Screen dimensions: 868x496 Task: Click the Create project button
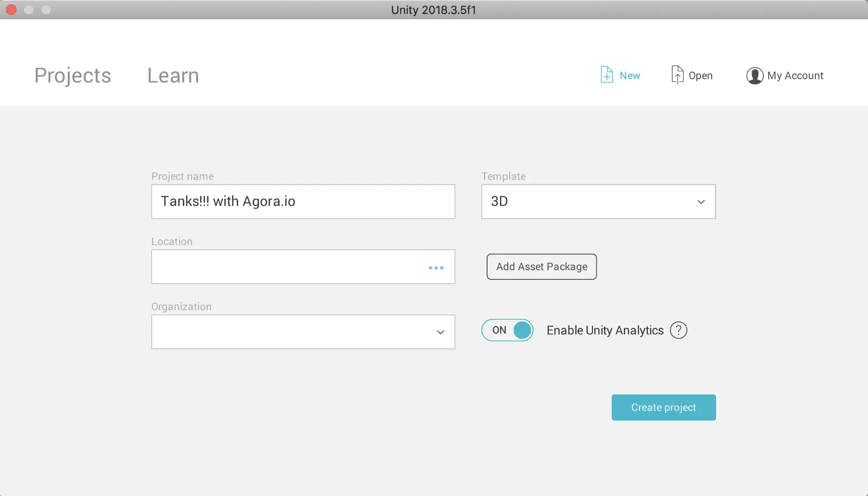click(663, 408)
